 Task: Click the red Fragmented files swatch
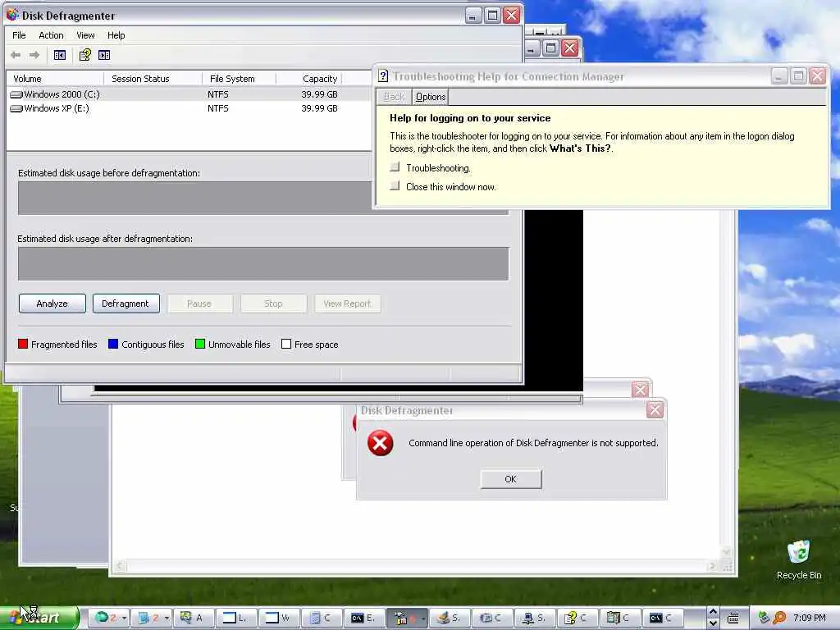pyautogui.click(x=22, y=344)
